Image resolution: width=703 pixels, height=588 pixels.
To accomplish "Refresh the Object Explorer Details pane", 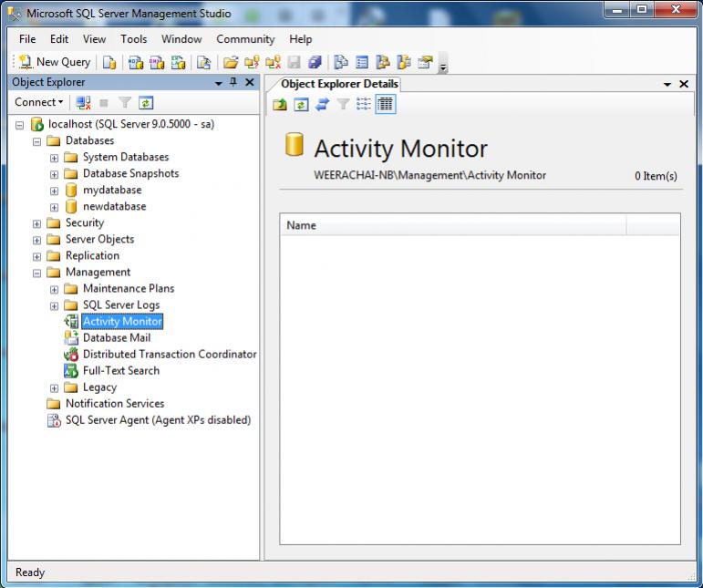I will tap(301, 105).
